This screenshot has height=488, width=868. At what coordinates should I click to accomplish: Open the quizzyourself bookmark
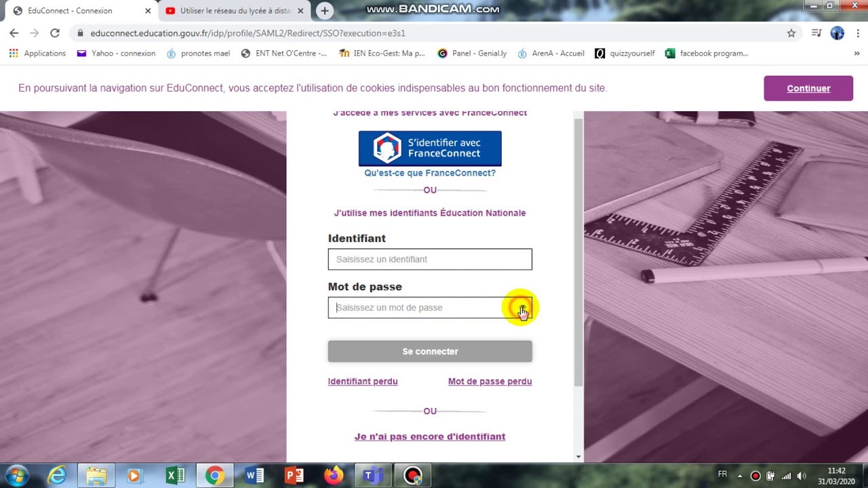(x=625, y=53)
